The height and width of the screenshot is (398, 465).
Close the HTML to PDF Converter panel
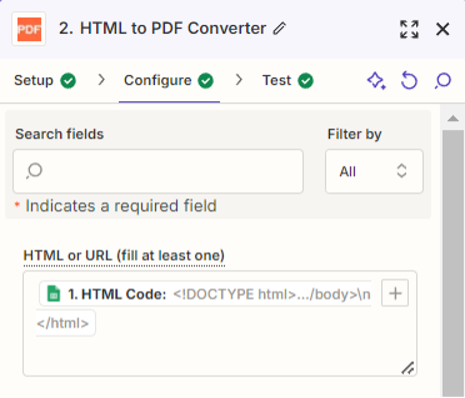[443, 29]
